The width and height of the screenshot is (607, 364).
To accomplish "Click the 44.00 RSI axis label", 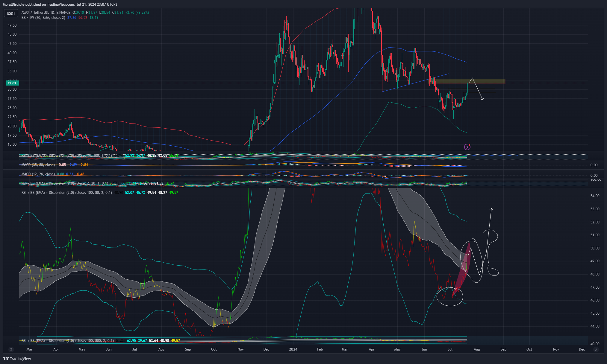I will (x=595, y=326).
